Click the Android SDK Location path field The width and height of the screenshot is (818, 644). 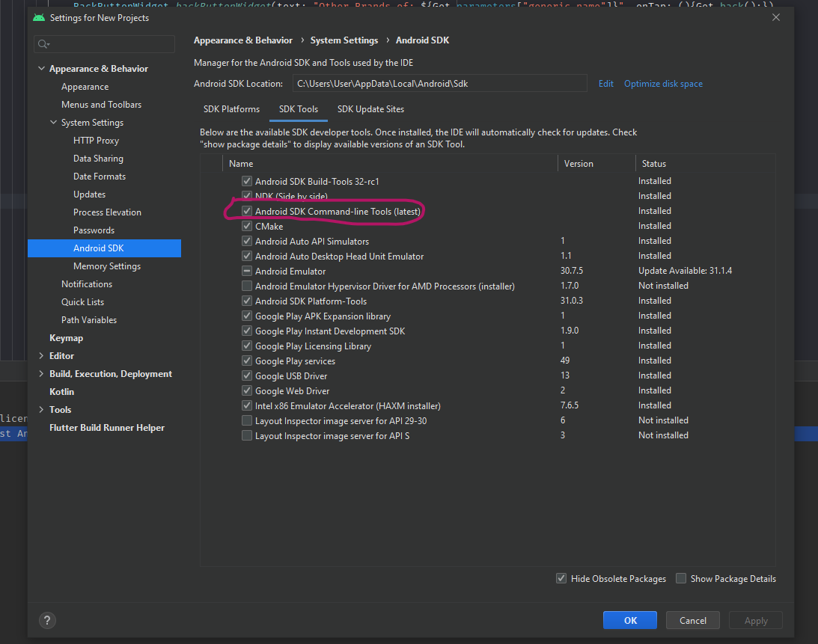[439, 84]
